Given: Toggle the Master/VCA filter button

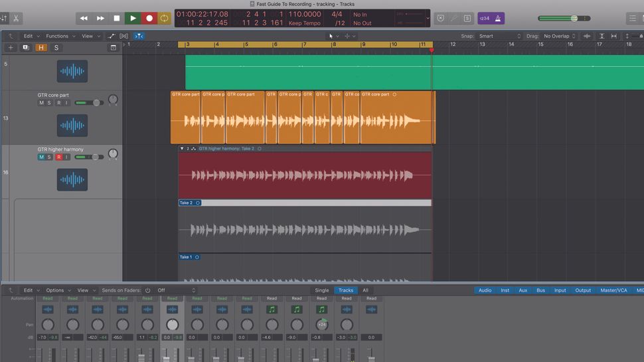Looking at the screenshot, I should tap(613, 290).
